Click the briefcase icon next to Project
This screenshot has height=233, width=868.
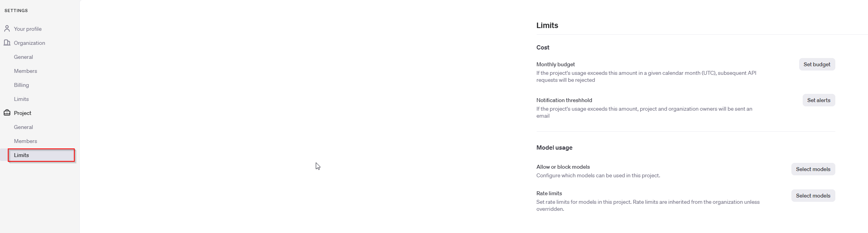coord(7,113)
